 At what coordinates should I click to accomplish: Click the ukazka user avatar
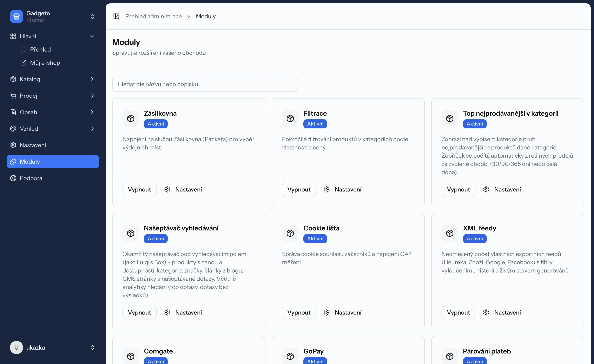click(x=16, y=347)
